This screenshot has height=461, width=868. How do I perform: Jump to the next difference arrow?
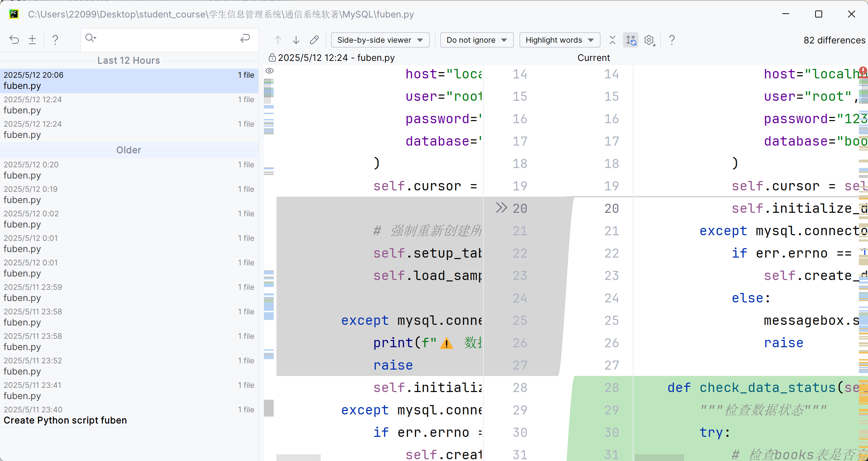tap(296, 40)
